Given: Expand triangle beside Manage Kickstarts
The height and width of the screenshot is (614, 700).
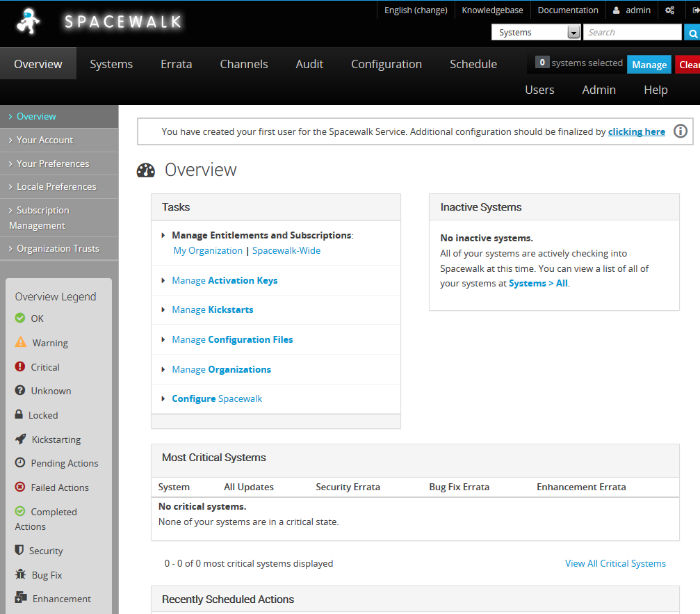Looking at the screenshot, I should 163,310.
